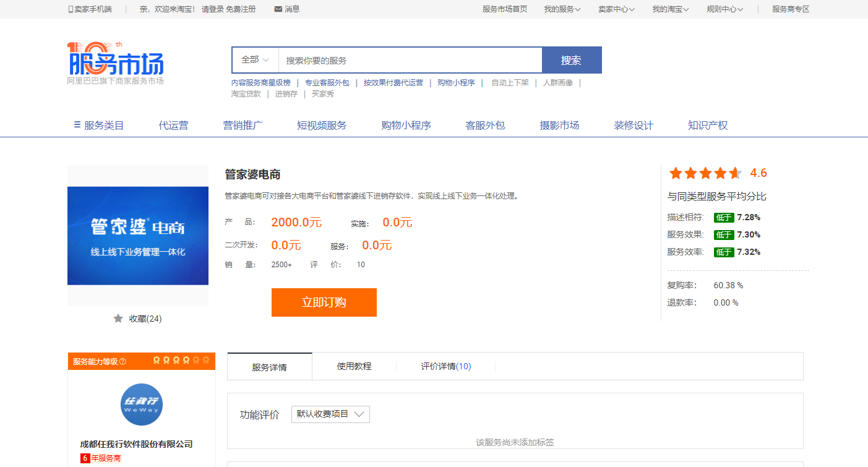Click the 0.00 % refund rate value

point(726,302)
